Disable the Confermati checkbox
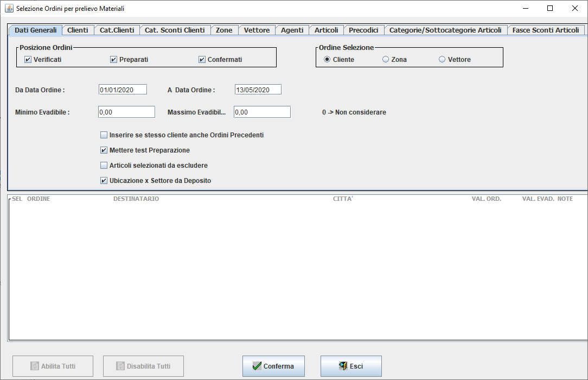The width and height of the screenshot is (588, 380). click(x=202, y=60)
